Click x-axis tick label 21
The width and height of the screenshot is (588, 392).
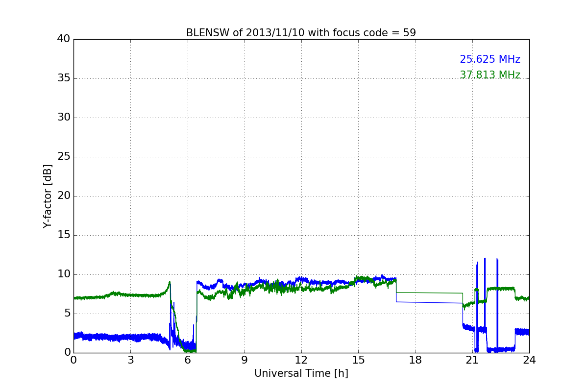[x=472, y=360]
